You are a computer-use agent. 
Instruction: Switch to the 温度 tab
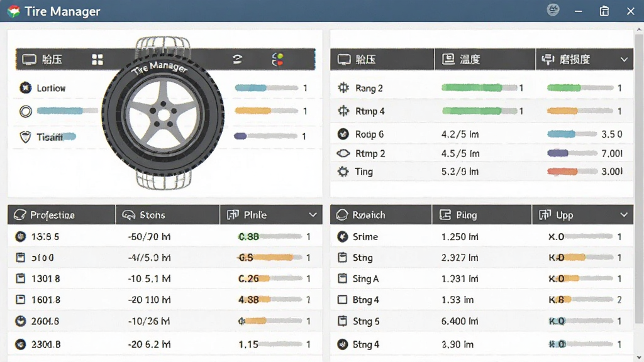[485, 60]
